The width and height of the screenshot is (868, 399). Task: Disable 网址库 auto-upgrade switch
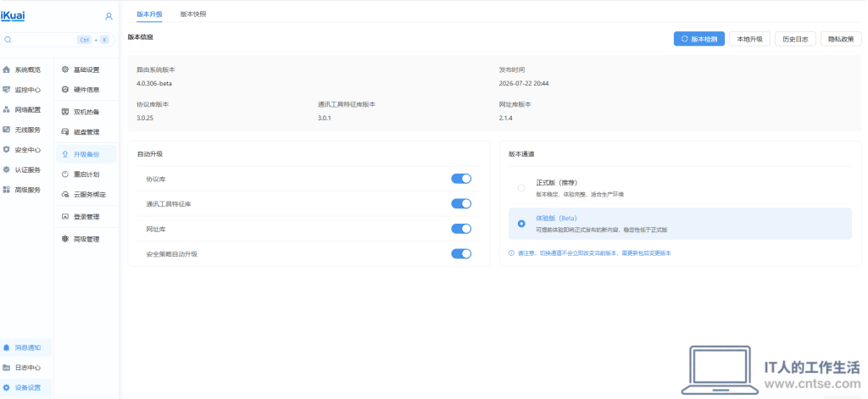point(461,229)
